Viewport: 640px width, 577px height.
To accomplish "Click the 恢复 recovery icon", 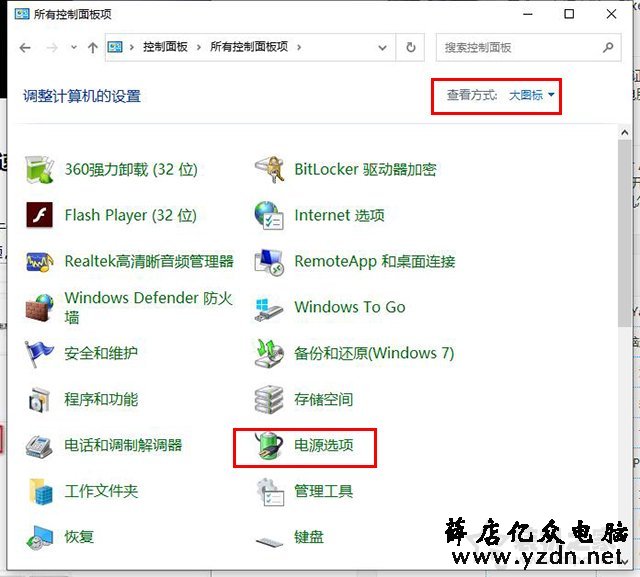I will (39, 537).
